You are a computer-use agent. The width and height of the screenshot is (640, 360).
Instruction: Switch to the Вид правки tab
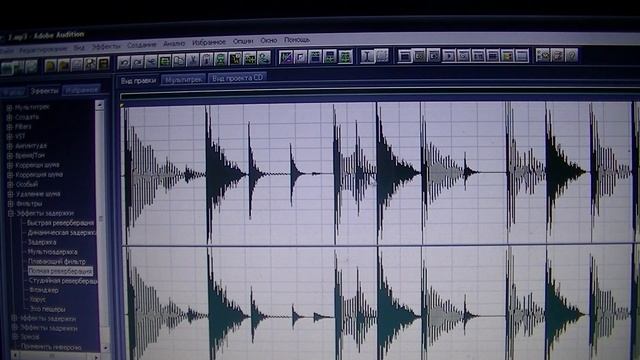[x=138, y=81]
